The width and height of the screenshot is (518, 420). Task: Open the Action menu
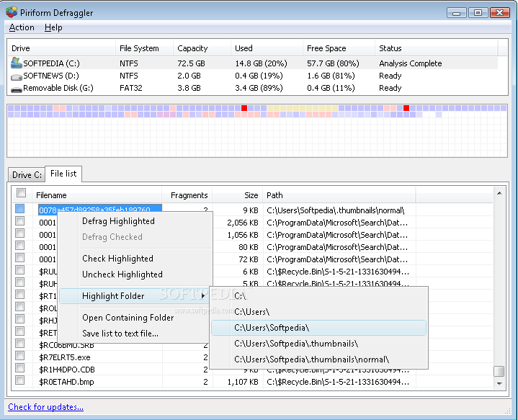tap(22, 27)
